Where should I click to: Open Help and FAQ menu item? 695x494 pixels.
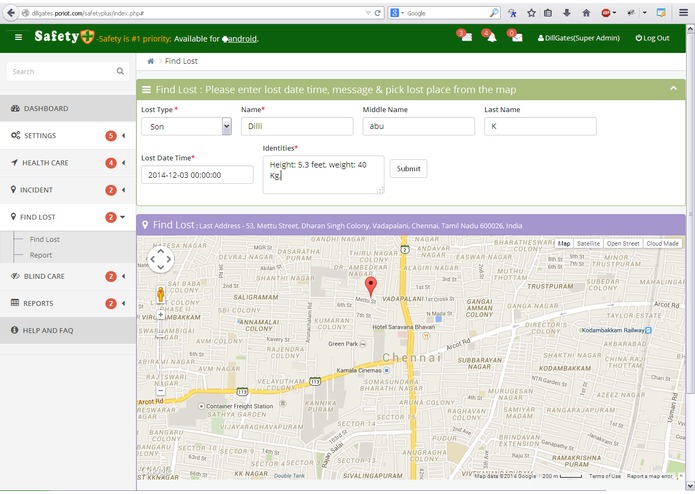pos(68,331)
